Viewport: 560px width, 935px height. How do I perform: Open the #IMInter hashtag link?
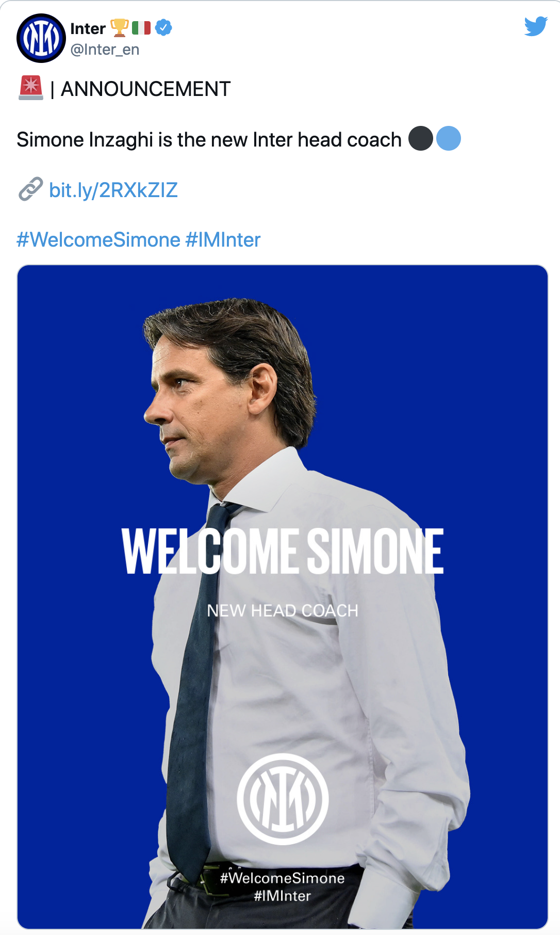(223, 240)
